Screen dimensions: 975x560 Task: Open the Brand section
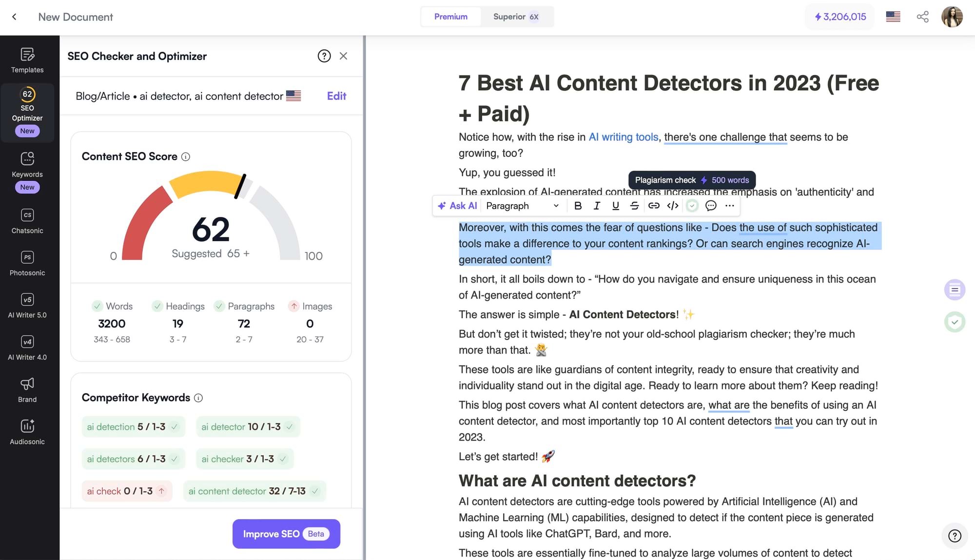[27, 389]
